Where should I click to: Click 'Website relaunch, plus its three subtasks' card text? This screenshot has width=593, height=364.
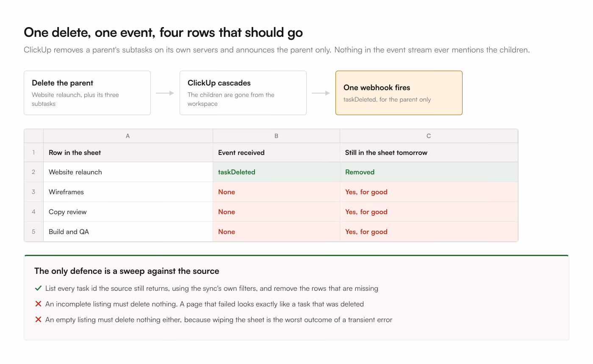75,99
